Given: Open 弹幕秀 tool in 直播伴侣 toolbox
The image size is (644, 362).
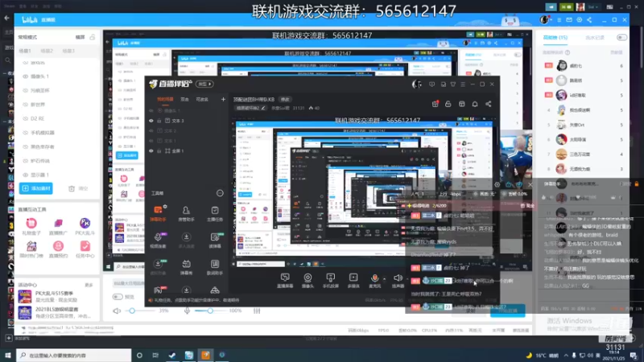Looking at the screenshot, I should [186, 267].
